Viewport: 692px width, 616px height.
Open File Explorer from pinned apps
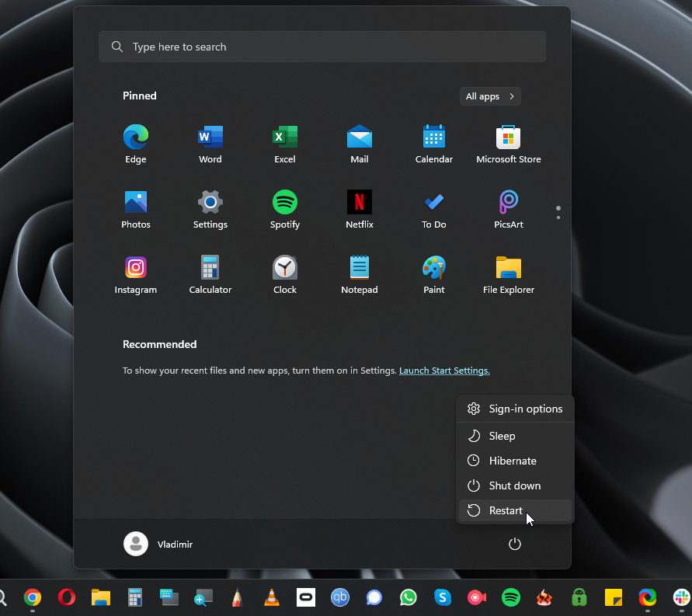coord(509,275)
